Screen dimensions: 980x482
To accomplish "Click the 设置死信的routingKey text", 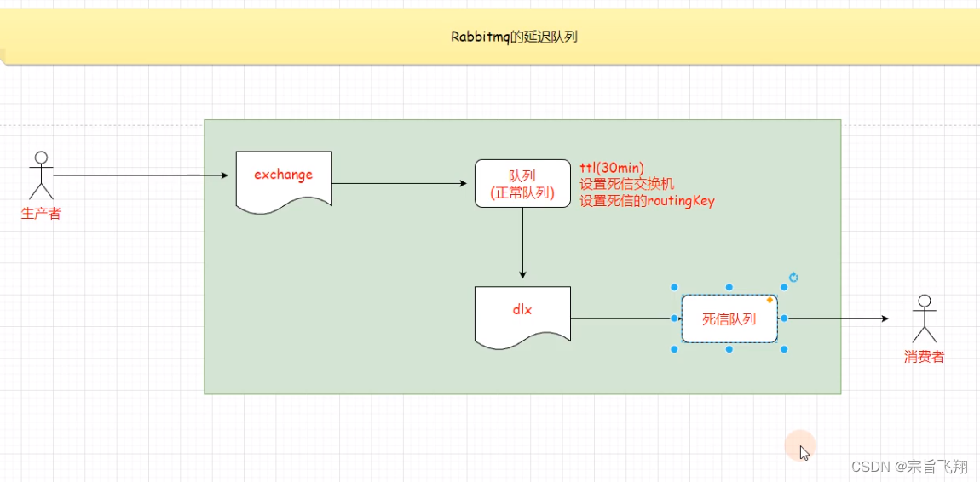I will coord(646,201).
